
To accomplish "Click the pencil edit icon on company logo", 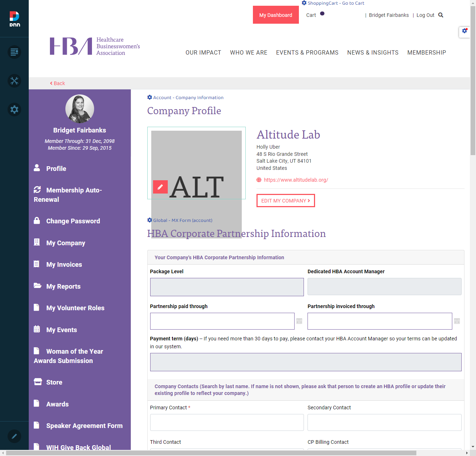I will (x=160, y=187).
